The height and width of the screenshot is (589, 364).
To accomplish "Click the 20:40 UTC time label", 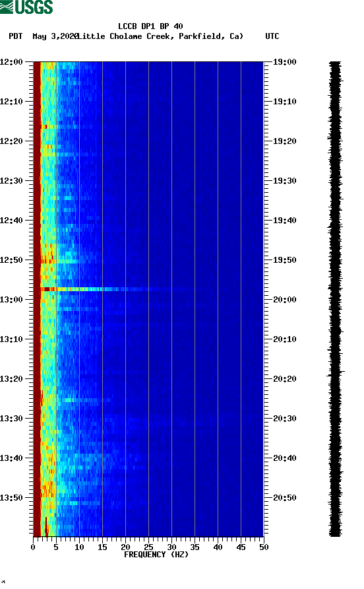I will tap(284, 458).
